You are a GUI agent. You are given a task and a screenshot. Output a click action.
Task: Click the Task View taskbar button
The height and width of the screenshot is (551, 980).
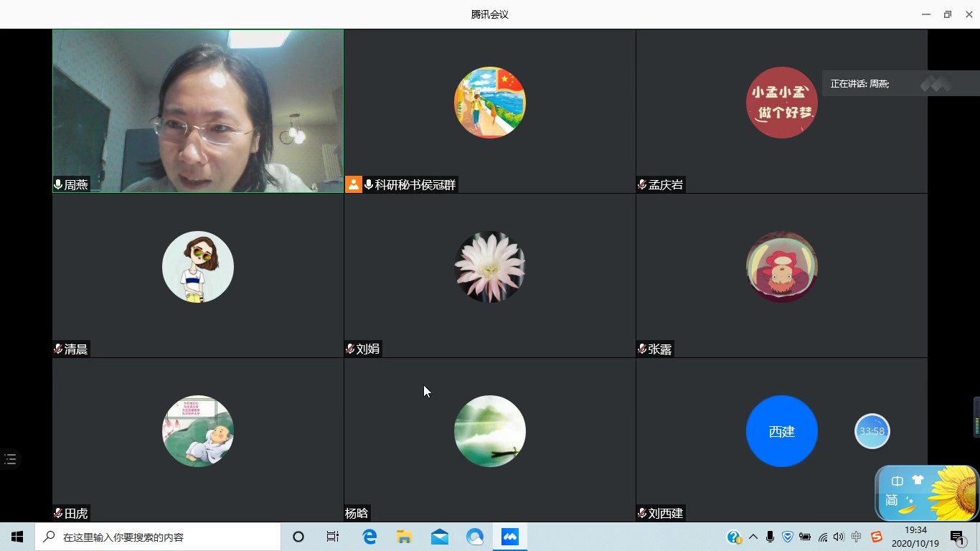pos(333,537)
